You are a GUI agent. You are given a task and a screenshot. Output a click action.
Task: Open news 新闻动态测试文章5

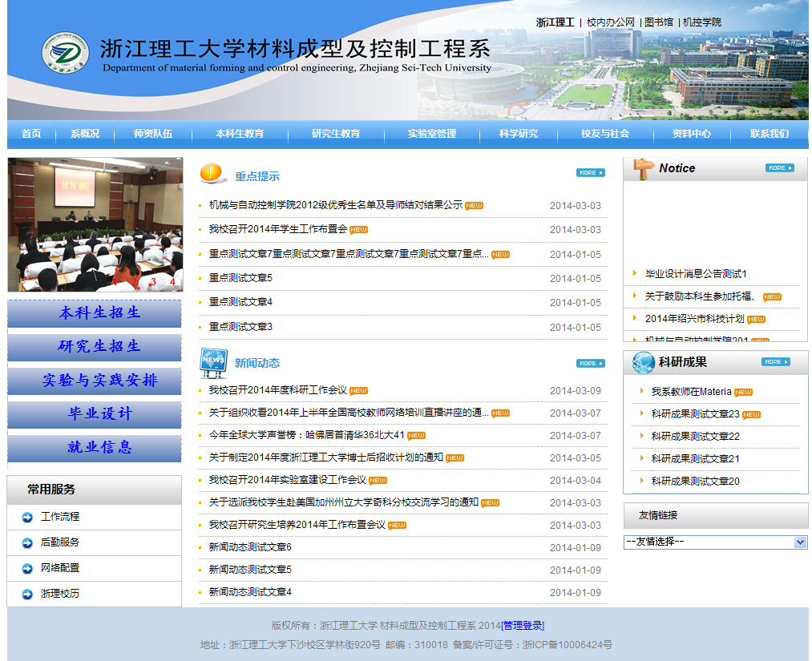click(x=250, y=570)
